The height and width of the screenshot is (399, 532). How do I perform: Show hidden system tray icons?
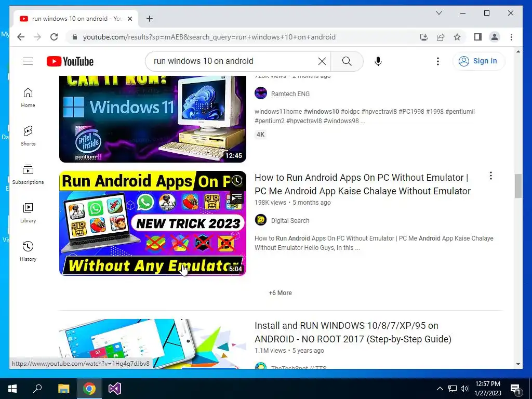(x=440, y=389)
